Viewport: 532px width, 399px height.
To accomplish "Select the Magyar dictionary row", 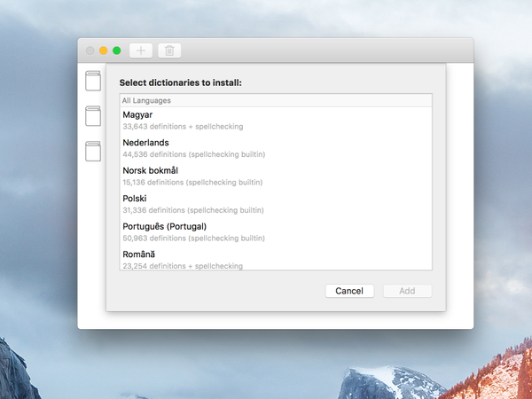I will (x=276, y=121).
